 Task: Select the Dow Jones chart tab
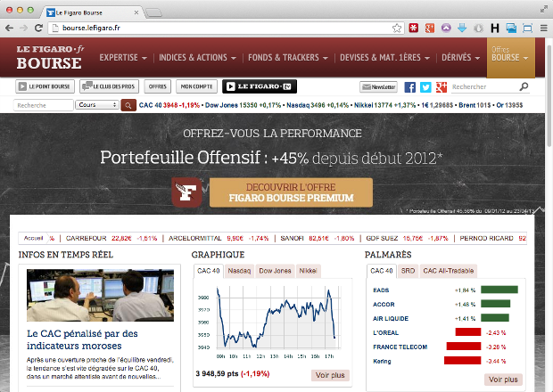point(275,271)
